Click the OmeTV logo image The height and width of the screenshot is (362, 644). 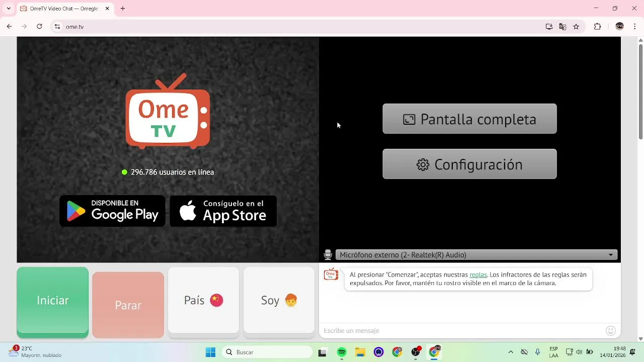coord(168,111)
